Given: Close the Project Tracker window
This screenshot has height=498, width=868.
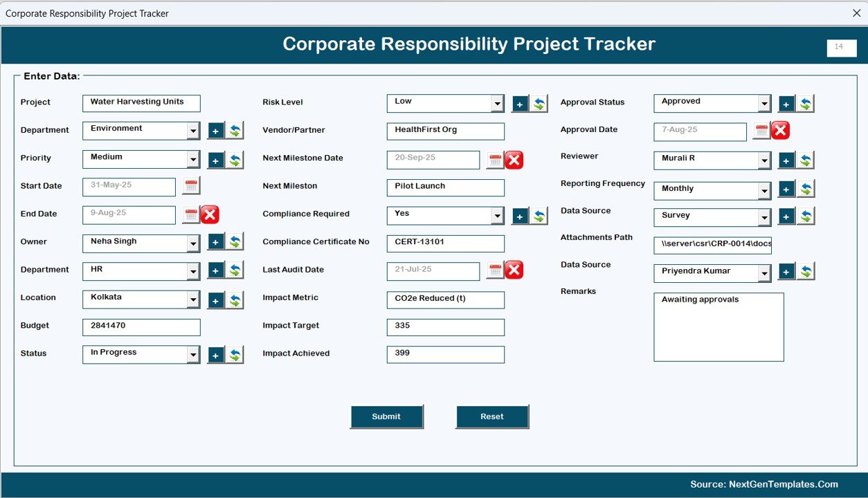Looking at the screenshot, I should pos(856,13).
